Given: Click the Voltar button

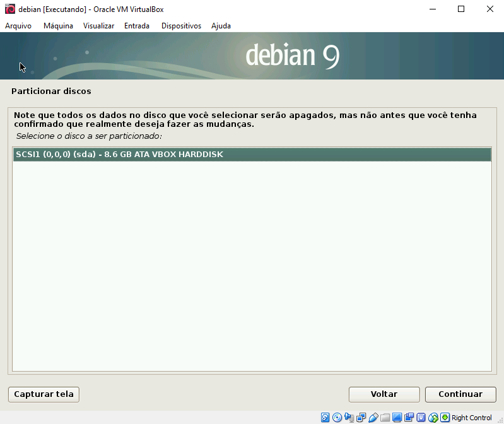Looking at the screenshot, I should pyautogui.click(x=384, y=394).
